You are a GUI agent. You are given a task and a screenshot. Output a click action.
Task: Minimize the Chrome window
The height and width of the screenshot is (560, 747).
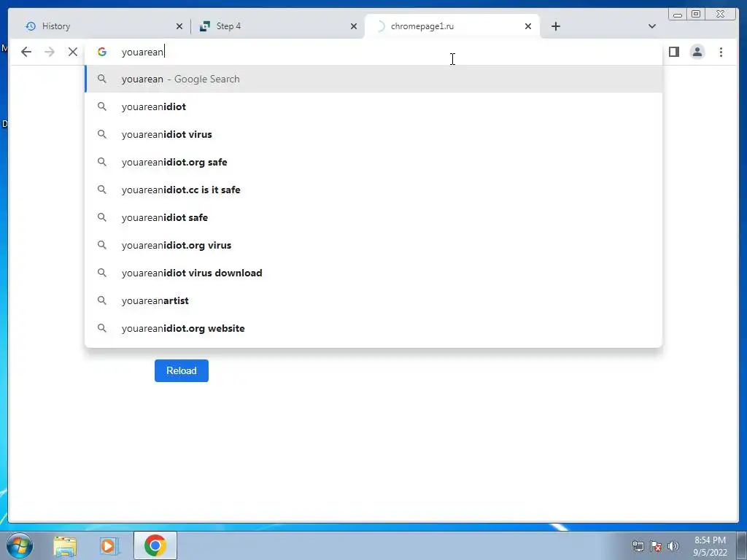pos(678,15)
